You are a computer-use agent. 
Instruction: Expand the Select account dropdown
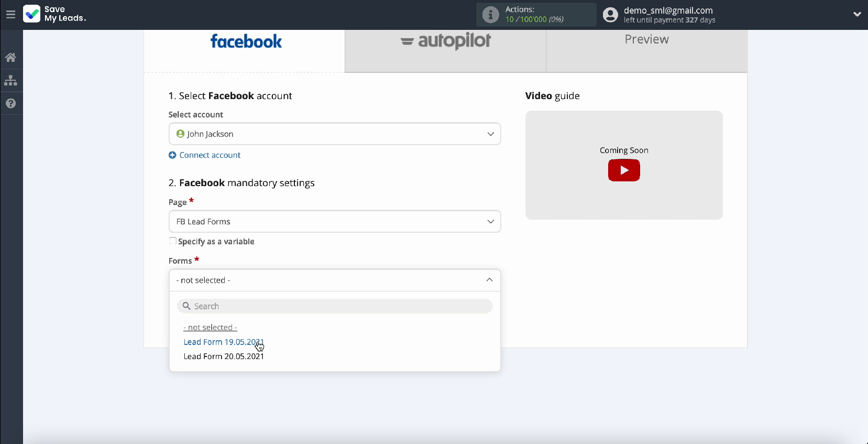tap(334, 134)
